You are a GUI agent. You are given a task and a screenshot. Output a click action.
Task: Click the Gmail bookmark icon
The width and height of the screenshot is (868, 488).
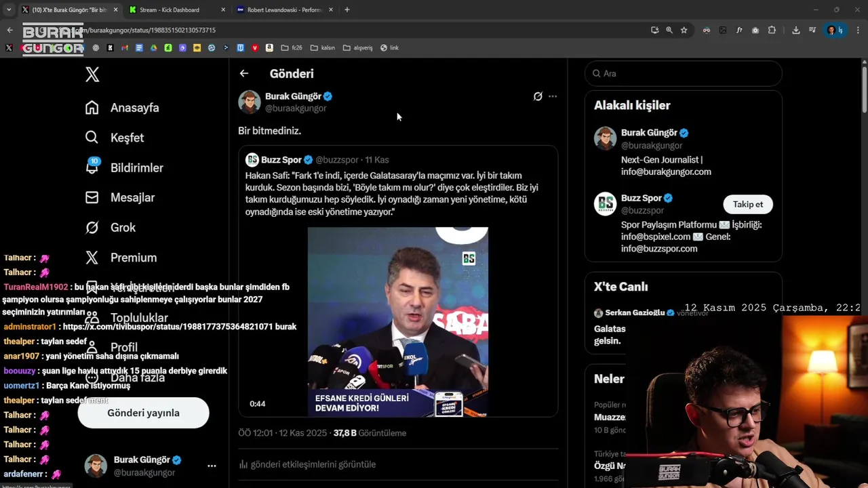coord(125,47)
